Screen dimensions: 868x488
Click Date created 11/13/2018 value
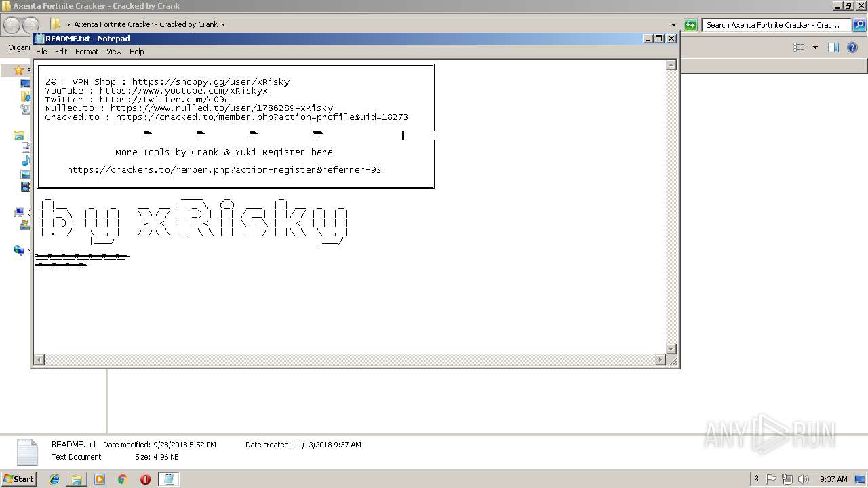pos(327,445)
